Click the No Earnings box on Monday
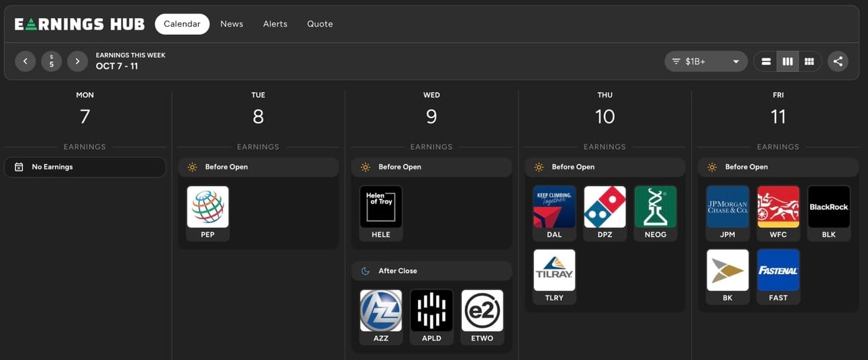868x360 pixels. point(85,167)
